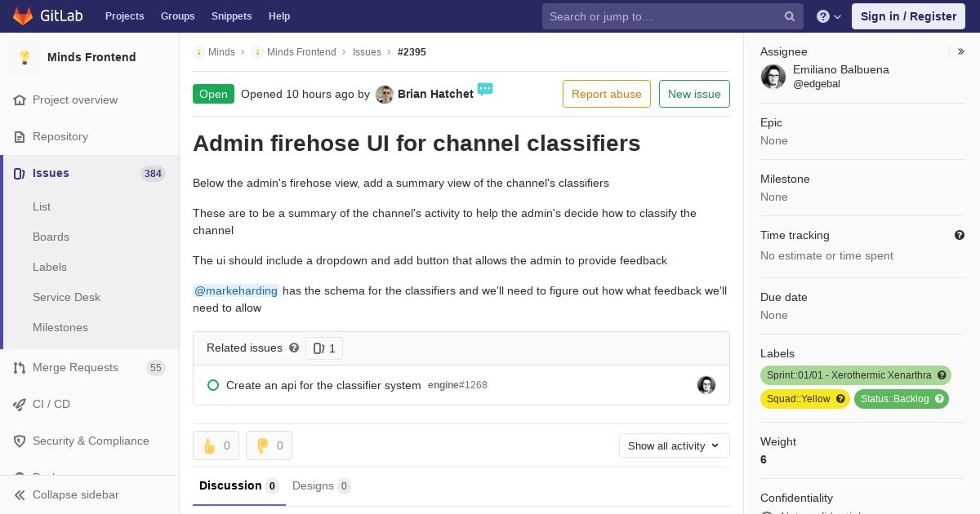
Task: Click the Issues count badge 384
Action: click(x=153, y=173)
